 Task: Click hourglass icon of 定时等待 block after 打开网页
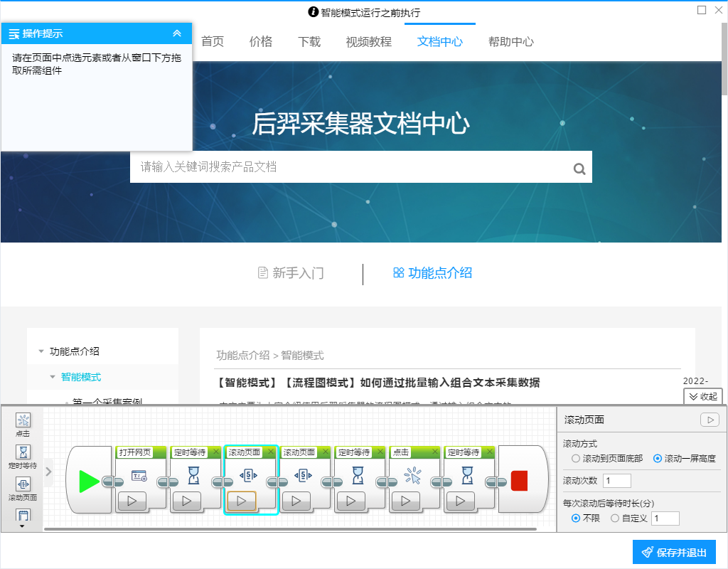tap(193, 476)
